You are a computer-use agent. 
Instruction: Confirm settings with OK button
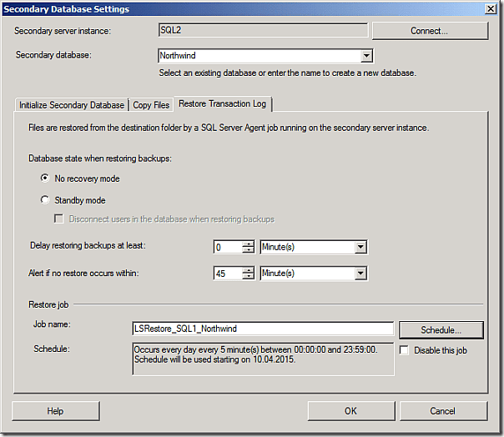tap(350, 411)
